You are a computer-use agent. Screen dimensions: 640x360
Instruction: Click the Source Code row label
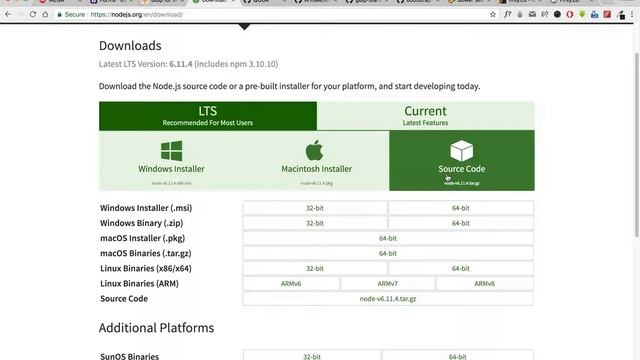pyautogui.click(x=124, y=299)
